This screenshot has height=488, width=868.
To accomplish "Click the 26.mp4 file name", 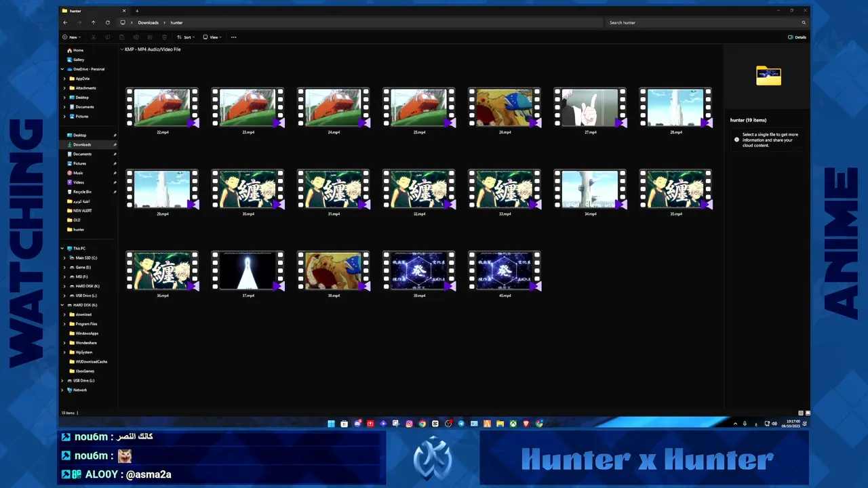I will pyautogui.click(x=505, y=132).
